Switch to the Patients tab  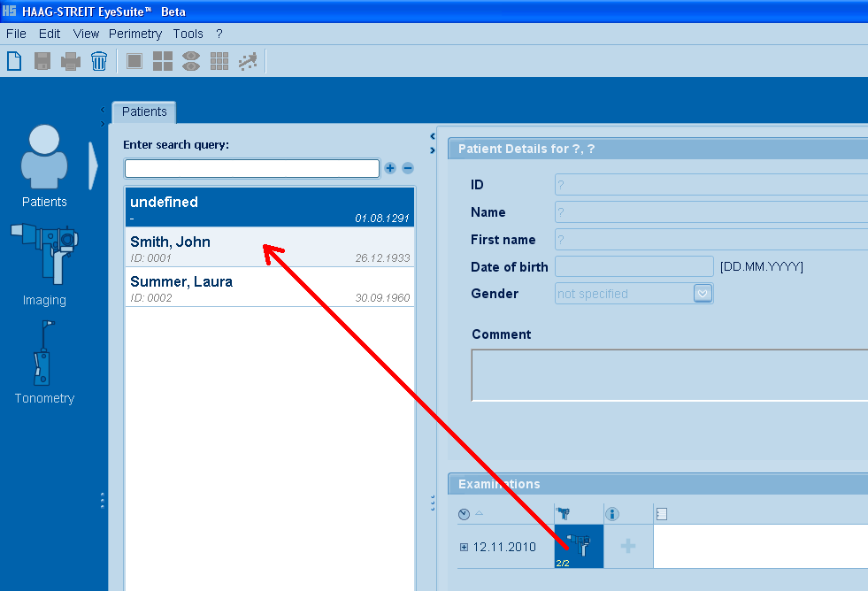coord(144,111)
